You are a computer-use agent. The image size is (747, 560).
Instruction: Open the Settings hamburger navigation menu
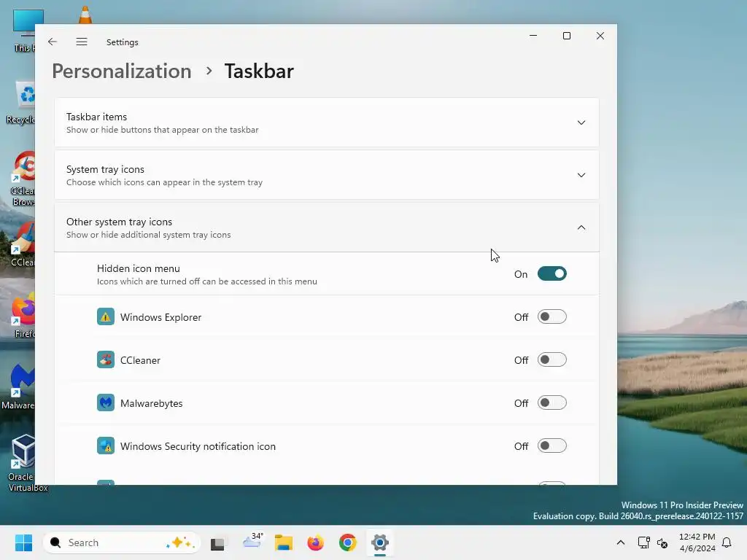coord(82,42)
